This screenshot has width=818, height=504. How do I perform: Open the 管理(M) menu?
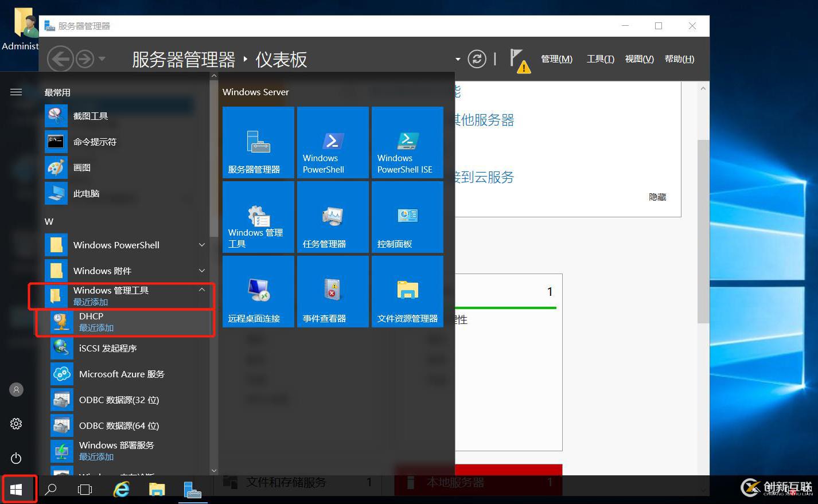556,59
